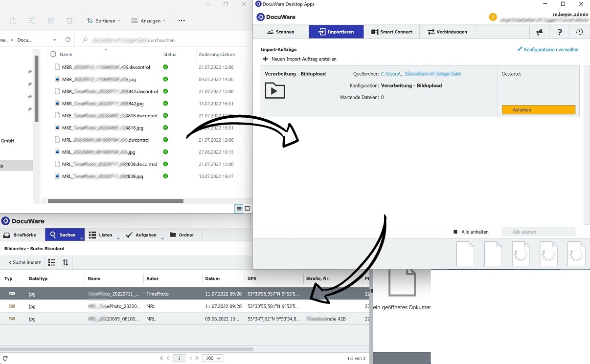Switch Explorer to large thumbnails view icon
Viewport: 590px width, 364px height.
coord(248,209)
